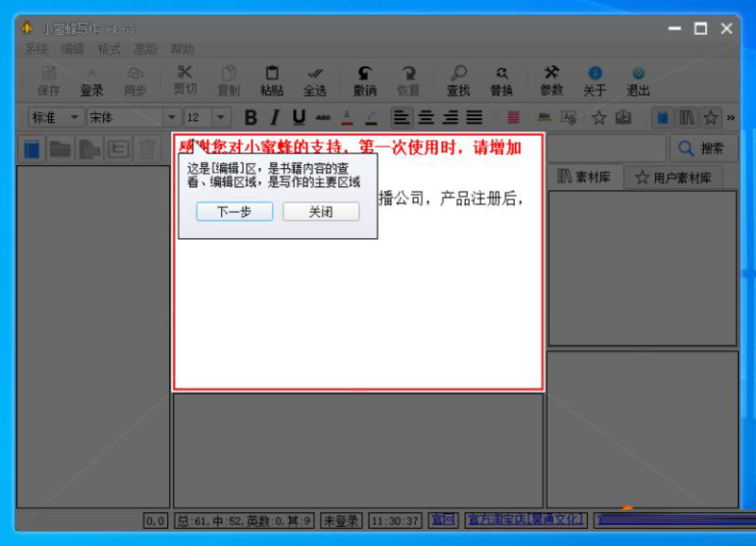
Task: Expand toolbar overflow chevron »
Action: tap(730, 117)
